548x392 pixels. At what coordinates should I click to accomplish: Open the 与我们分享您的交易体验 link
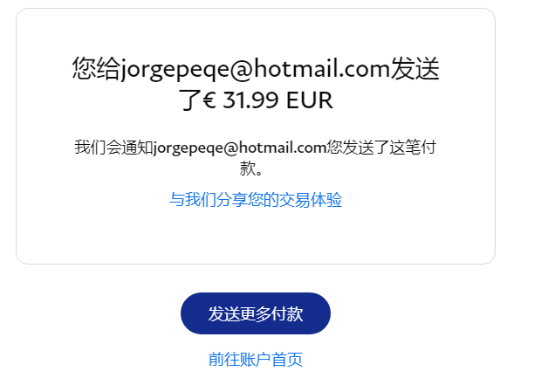tap(256, 200)
